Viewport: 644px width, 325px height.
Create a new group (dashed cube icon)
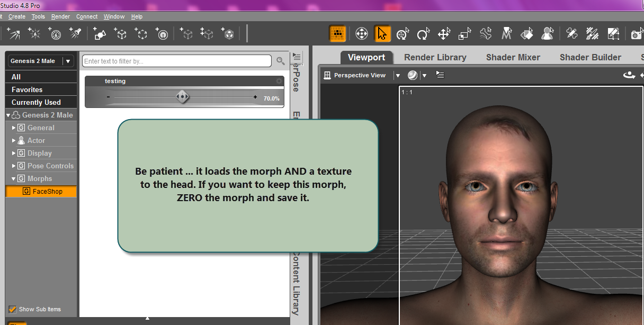141,34
